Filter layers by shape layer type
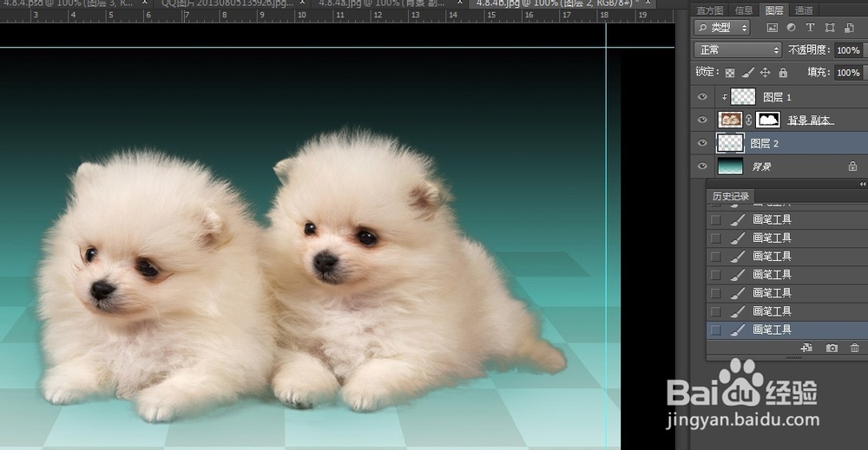This screenshot has width=868, height=450. click(x=829, y=27)
